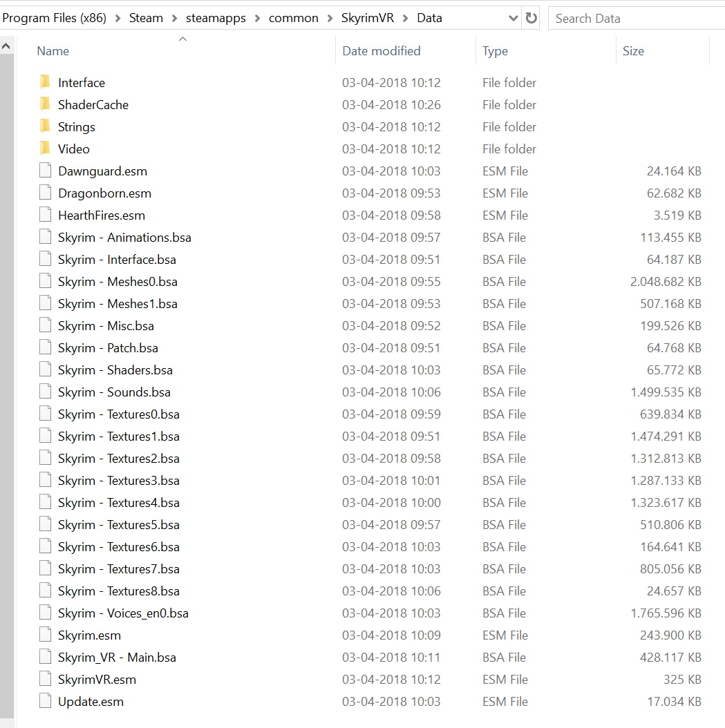Click the Dawnguard.esm file icon
Screen dimensions: 725x728
(x=45, y=171)
